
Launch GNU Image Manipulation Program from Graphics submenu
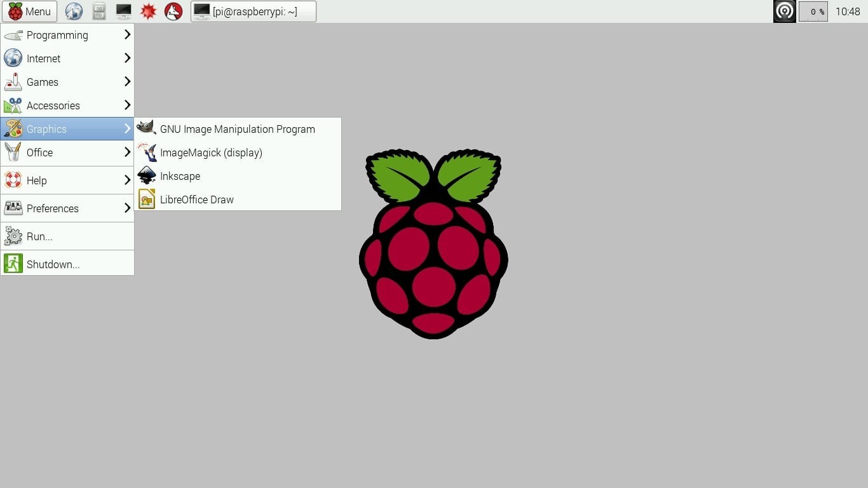click(x=237, y=129)
